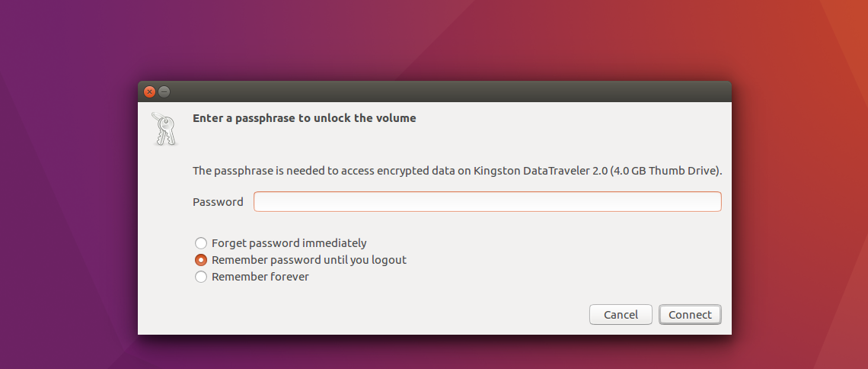Click the dialog's dark title bar
This screenshot has width=868, height=369.
[x=435, y=92]
